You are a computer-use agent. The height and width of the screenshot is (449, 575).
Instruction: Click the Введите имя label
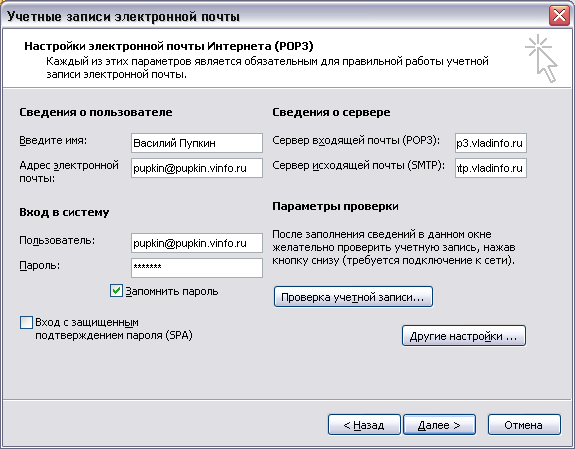coord(53,140)
